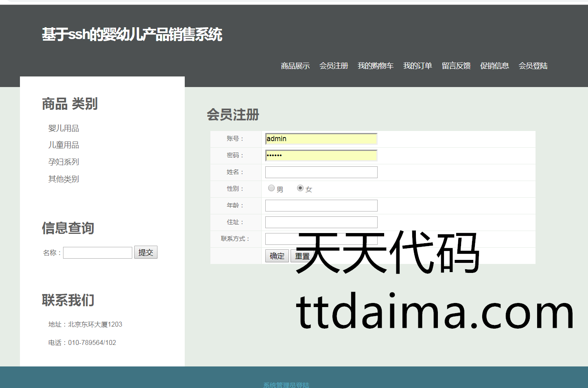Click the 会员登陆 login link
This screenshot has width=588, height=388.
pos(533,66)
